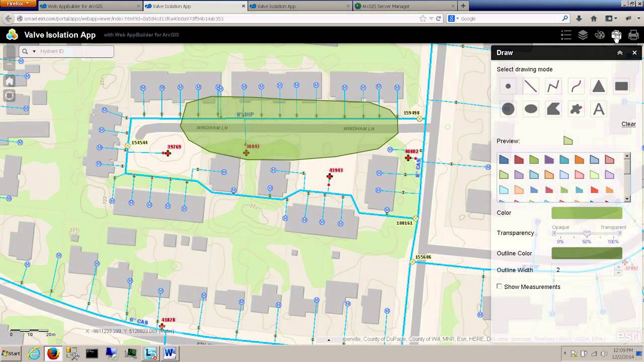Click the Hydrant ID search field
The width and height of the screenshot is (644, 362).
point(76,51)
